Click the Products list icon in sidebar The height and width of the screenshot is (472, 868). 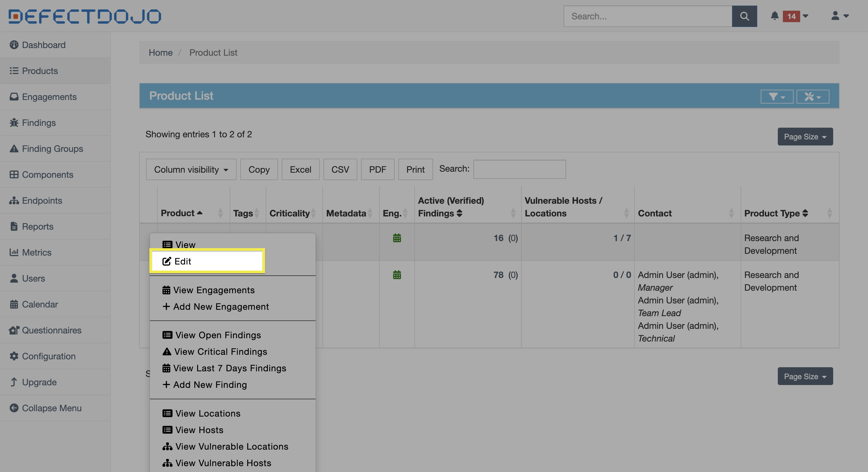tap(14, 71)
